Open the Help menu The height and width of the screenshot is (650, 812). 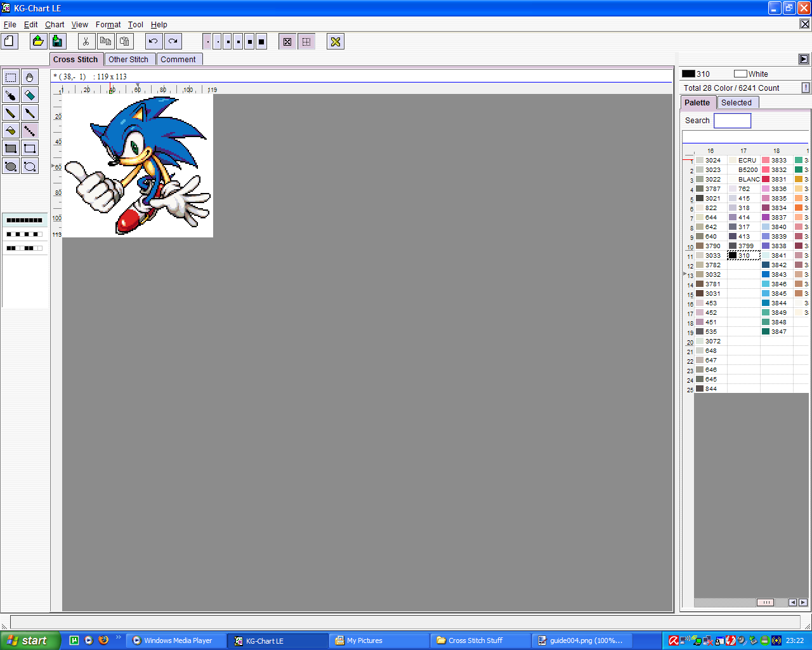[x=159, y=25]
